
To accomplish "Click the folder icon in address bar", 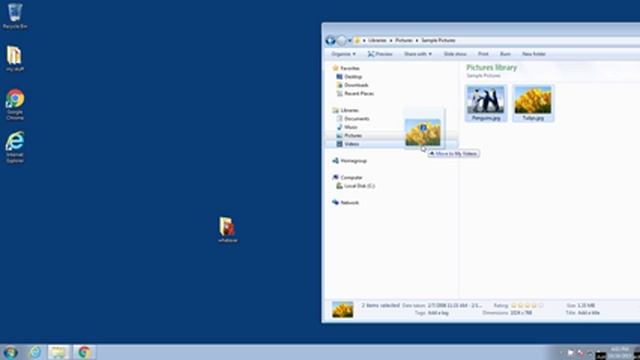I will click(357, 40).
